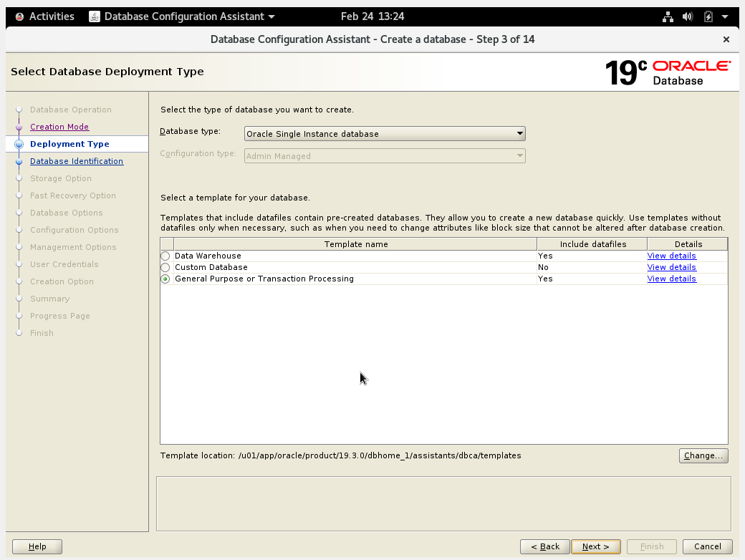Open the Database Configuration Assistant app menu
This screenshot has width=745, height=560.
point(182,16)
